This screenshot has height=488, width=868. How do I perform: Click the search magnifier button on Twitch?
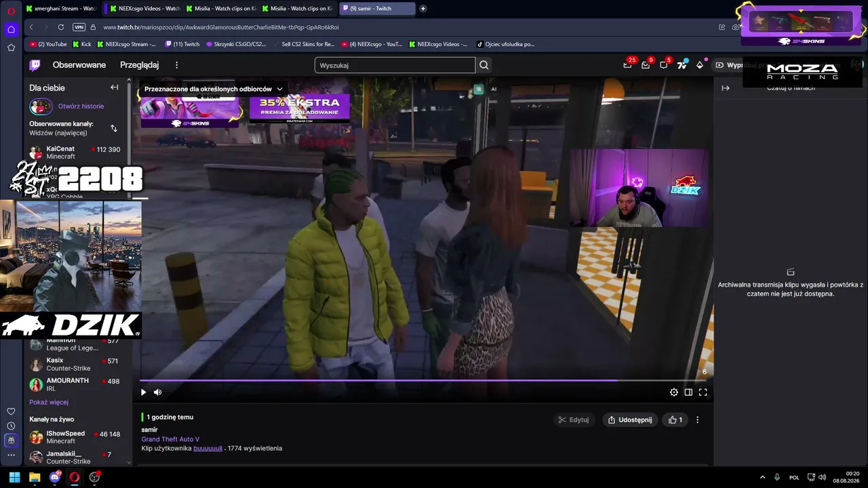[x=484, y=65]
